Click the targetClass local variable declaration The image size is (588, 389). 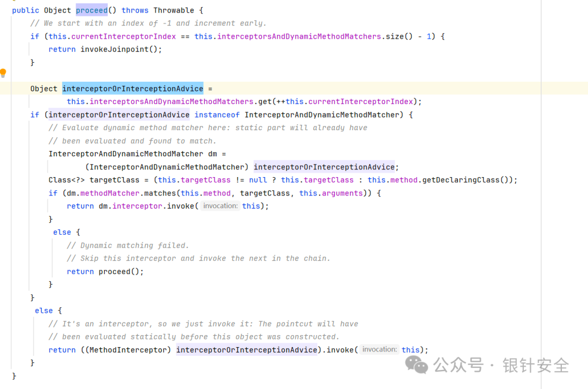(x=114, y=180)
